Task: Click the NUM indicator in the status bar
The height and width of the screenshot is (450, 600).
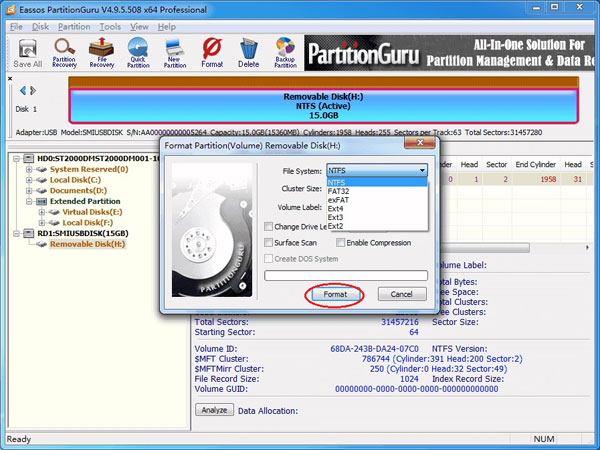Action: tap(543, 439)
